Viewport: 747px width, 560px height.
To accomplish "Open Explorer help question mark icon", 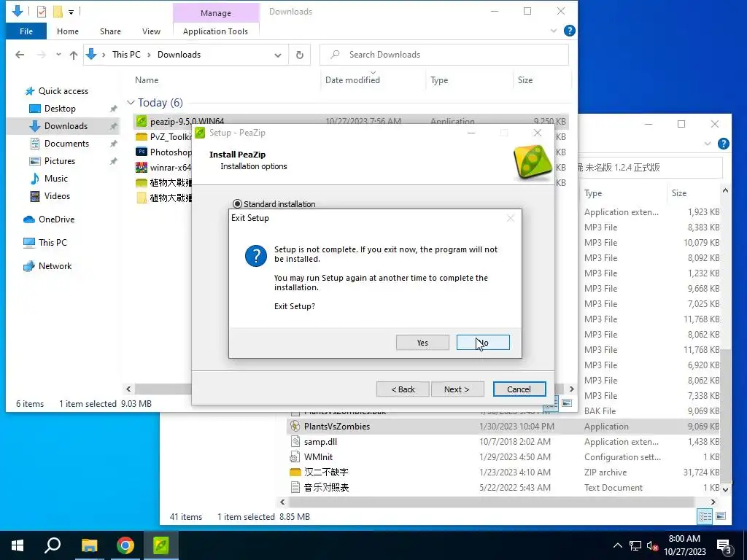I will [x=569, y=31].
